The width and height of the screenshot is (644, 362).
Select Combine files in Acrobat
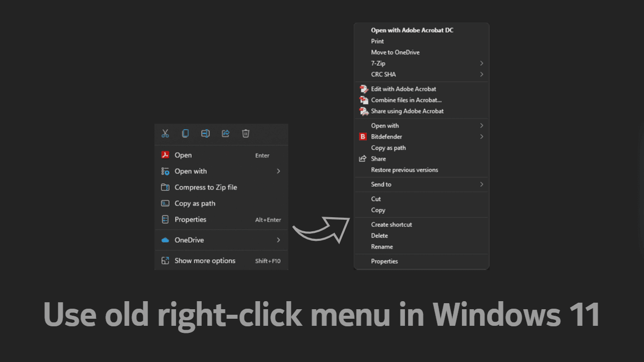[x=406, y=100]
